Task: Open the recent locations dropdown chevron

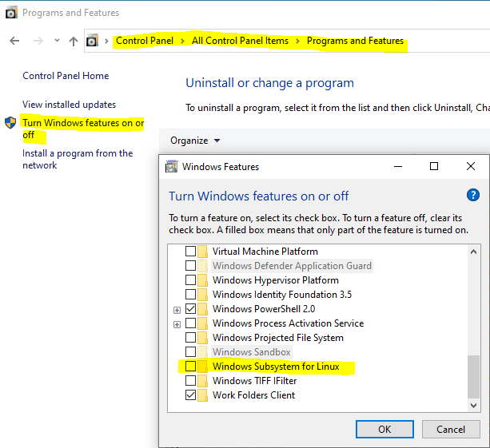Action: click(57, 40)
